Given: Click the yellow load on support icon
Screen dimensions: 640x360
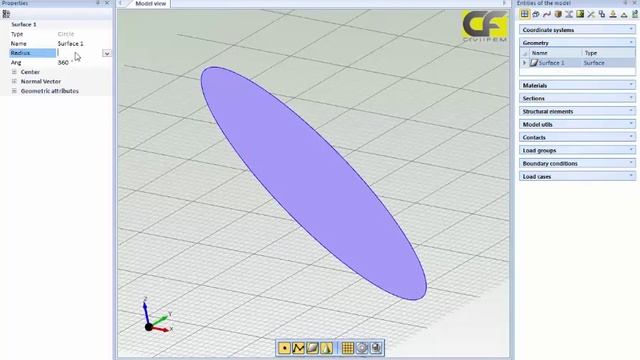Looking at the screenshot, I should pyautogui.click(x=613, y=15).
